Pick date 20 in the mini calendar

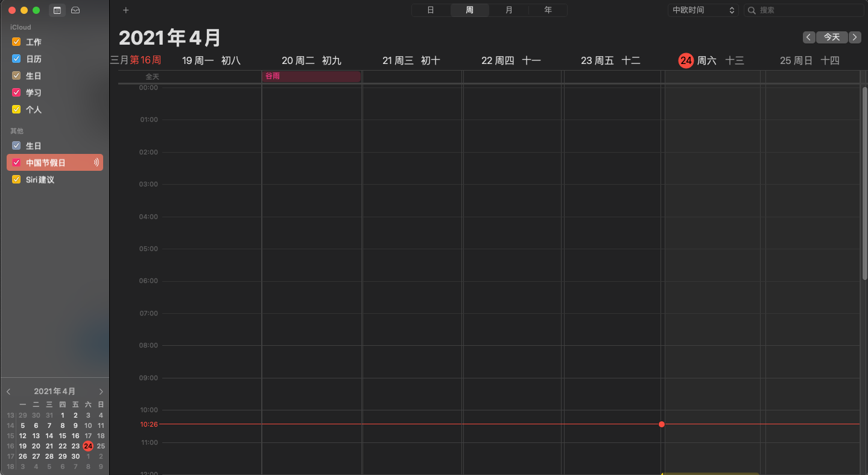point(36,446)
